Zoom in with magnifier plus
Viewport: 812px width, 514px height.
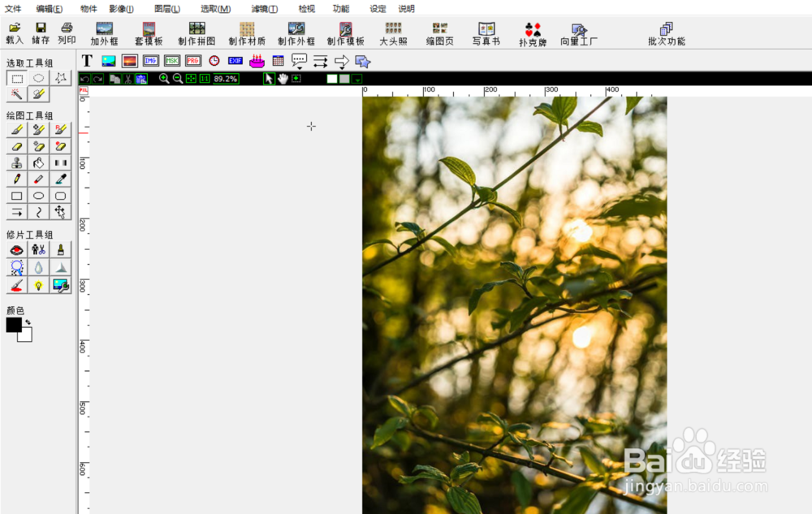pos(164,79)
